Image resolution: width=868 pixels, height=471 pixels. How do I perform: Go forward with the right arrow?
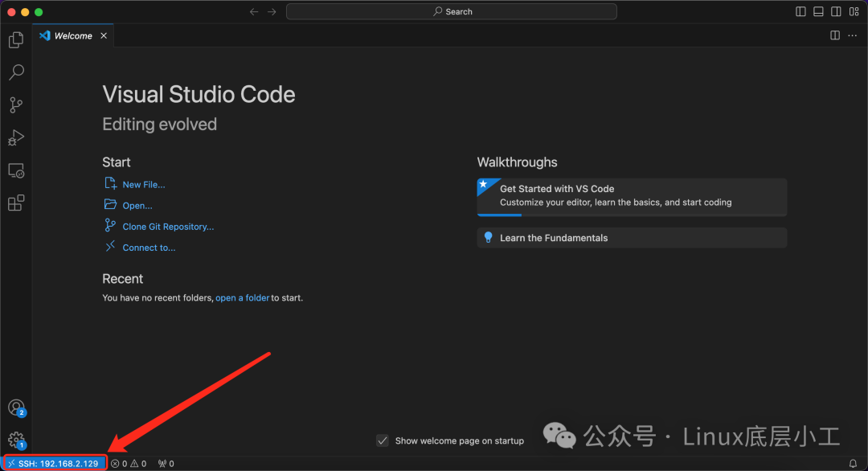[x=272, y=11]
